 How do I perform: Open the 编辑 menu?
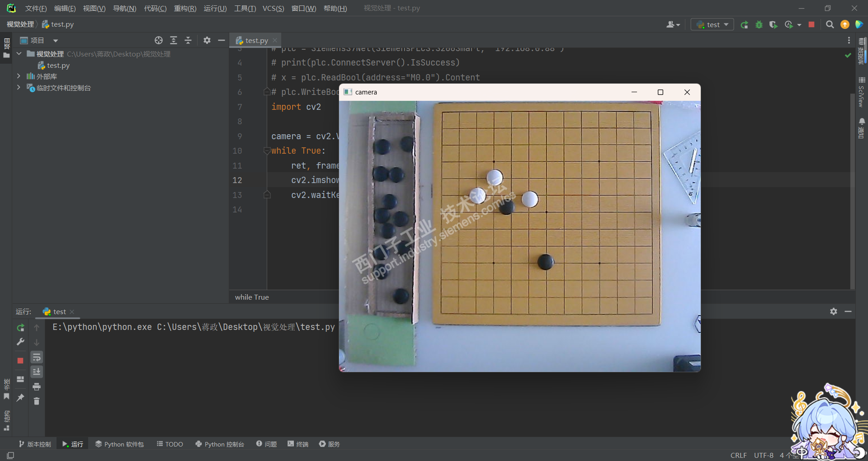(65, 8)
